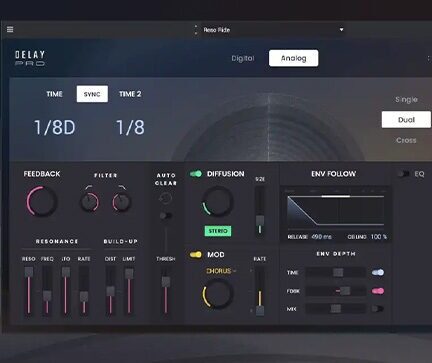This screenshot has height=363, width=432.
Task: Click the MOD depth knob
Action: point(217,294)
